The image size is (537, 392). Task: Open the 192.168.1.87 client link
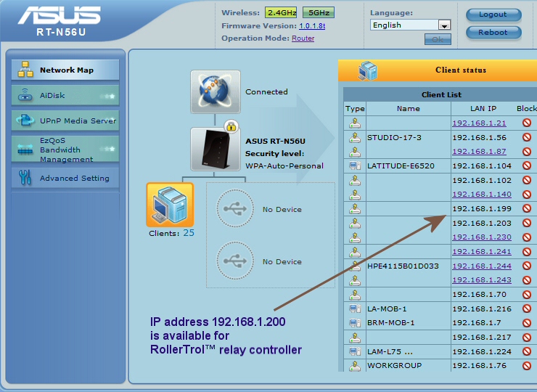tap(479, 152)
